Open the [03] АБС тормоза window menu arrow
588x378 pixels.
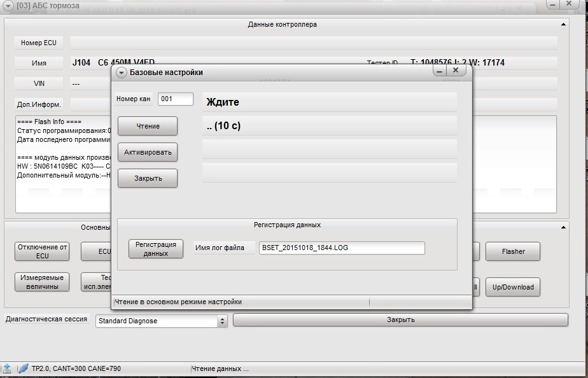click(9, 6)
